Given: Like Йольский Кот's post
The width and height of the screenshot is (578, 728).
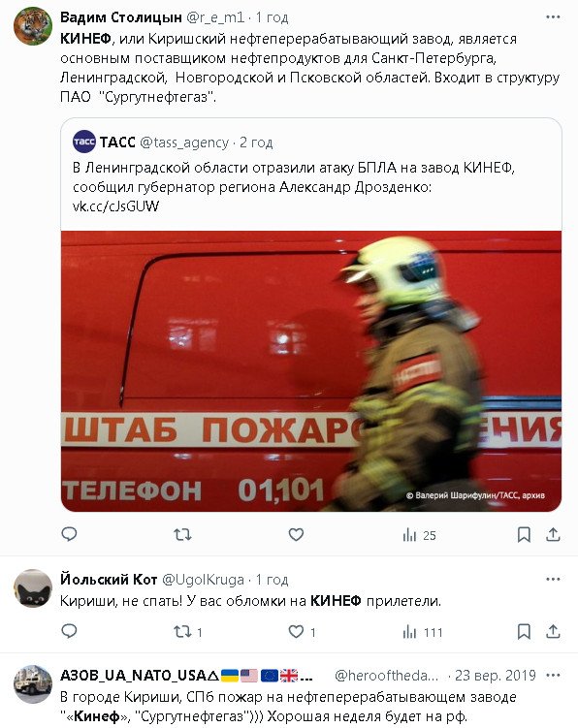Looking at the screenshot, I should 302,632.
